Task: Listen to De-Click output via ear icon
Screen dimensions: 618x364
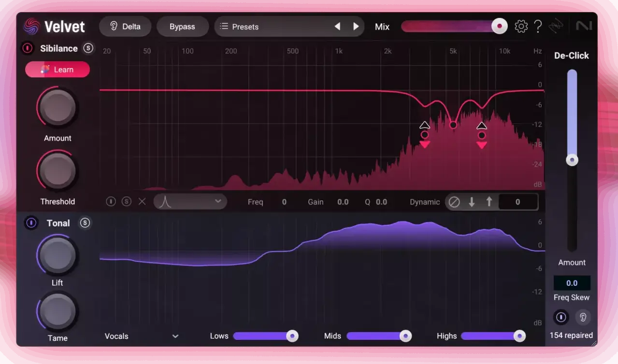Action: 583,317
